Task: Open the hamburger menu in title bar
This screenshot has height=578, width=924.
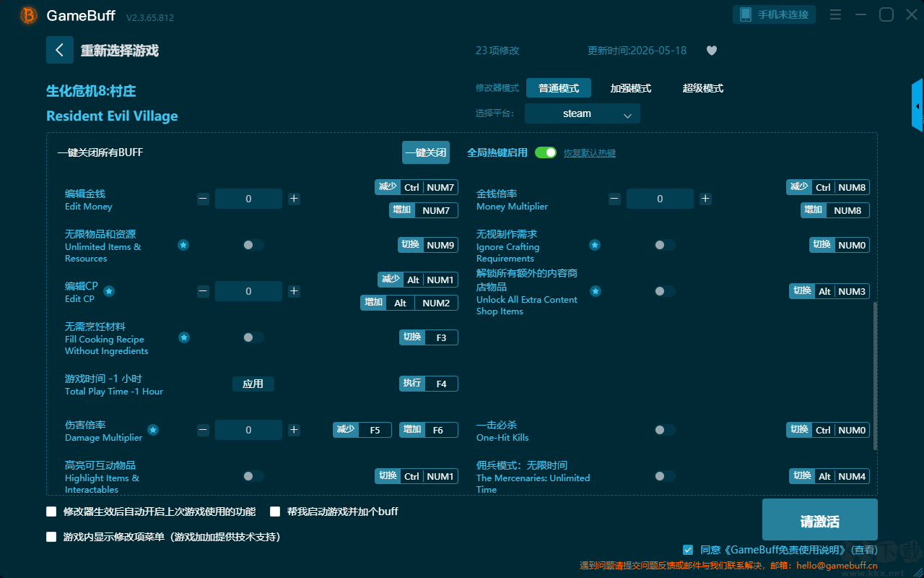Action: [x=835, y=15]
